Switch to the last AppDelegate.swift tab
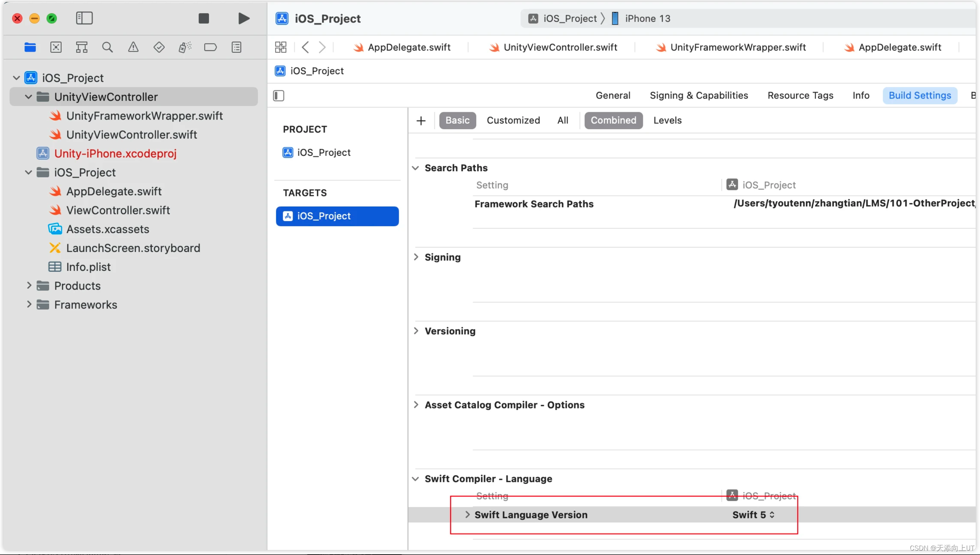Viewport: 980px width, 555px height. pos(893,47)
